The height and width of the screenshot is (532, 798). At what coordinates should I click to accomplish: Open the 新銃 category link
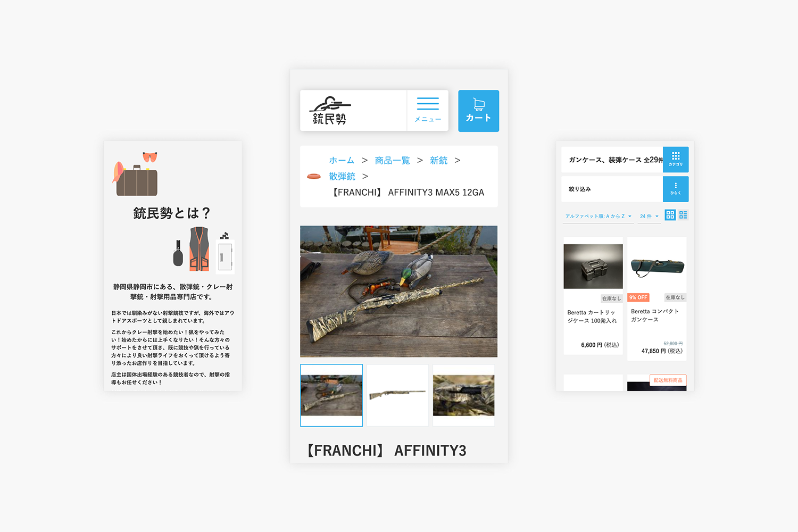tap(438, 160)
